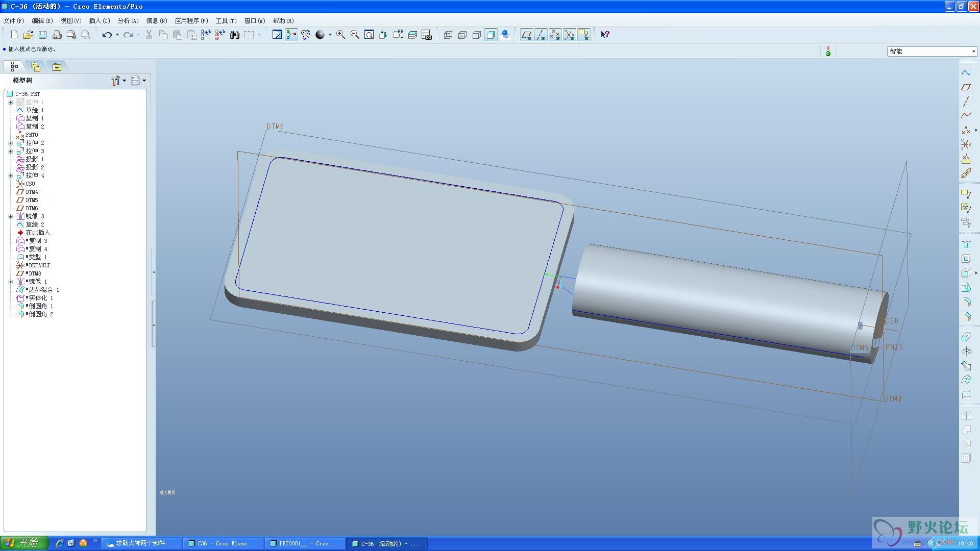Select the Sketch tool in right toolbar
Screen dimensions: 980x551
(x=966, y=73)
